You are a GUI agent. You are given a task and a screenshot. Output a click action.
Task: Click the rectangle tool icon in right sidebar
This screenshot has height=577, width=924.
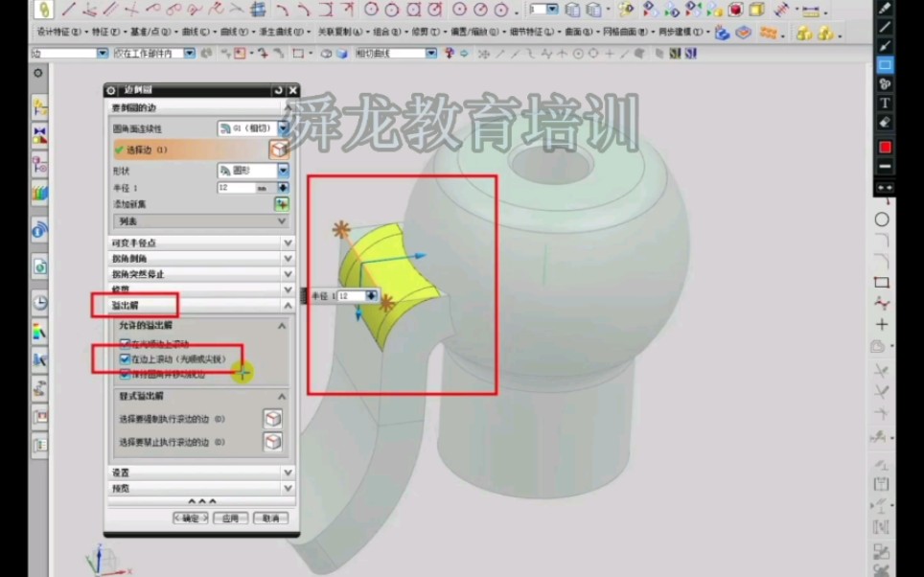point(882,282)
